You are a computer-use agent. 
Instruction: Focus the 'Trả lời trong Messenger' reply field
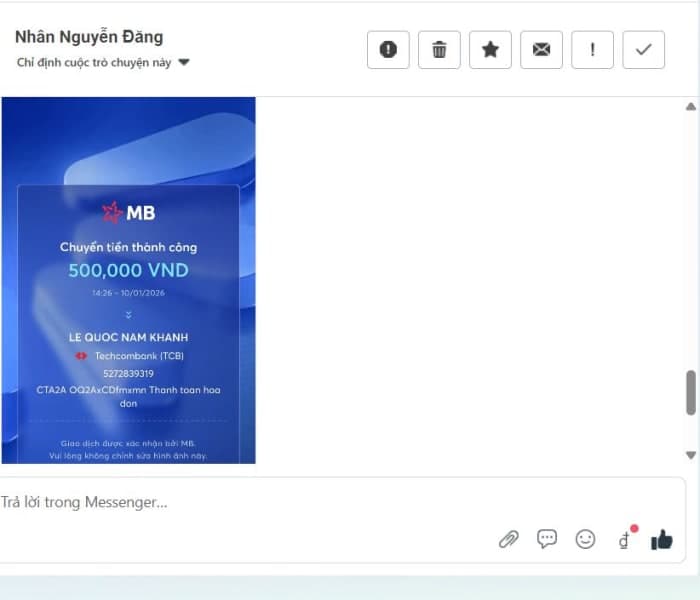point(342,502)
